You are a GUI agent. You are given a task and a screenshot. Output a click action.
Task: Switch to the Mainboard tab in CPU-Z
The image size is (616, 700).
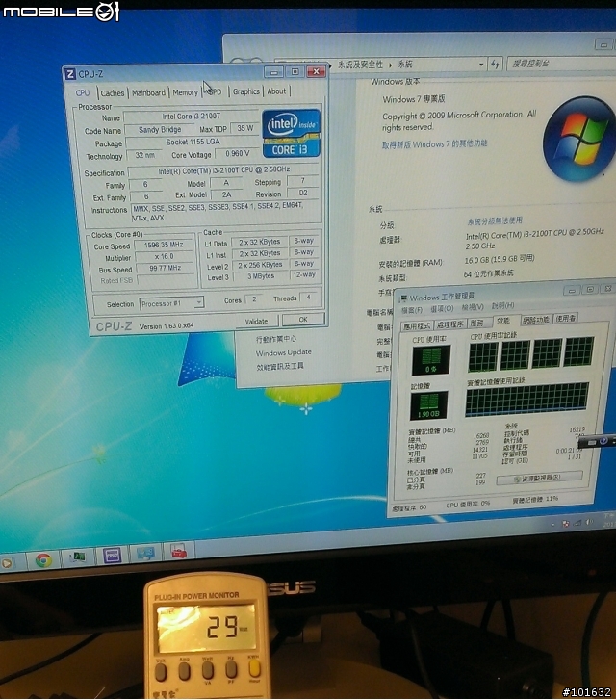coord(148,92)
